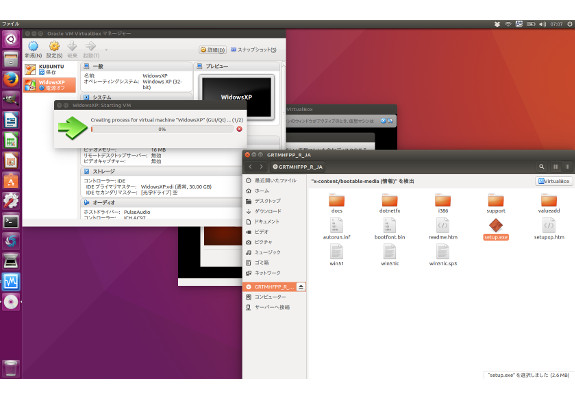
Task: Open LibreOffice Calc from the launcher
Action: [11, 140]
